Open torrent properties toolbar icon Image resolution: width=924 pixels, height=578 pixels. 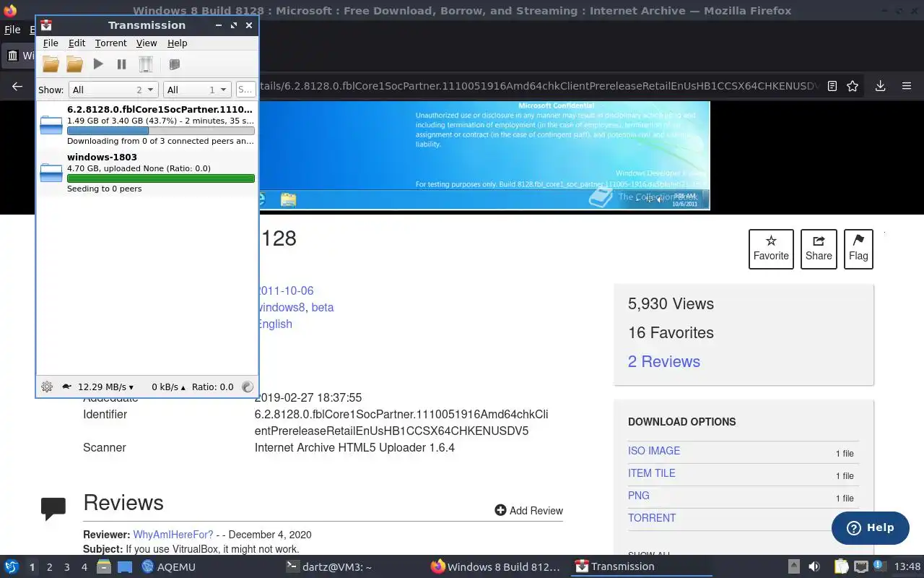tap(174, 64)
